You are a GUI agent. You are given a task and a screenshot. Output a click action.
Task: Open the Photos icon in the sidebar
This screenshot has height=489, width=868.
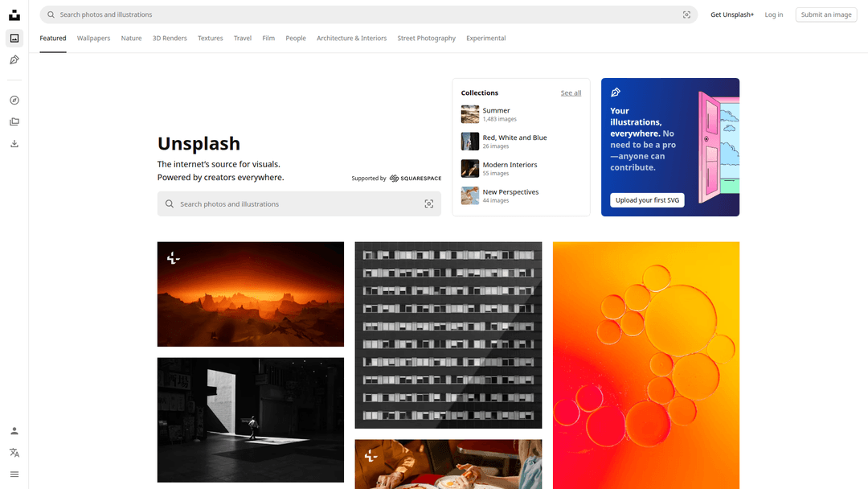[x=14, y=39]
